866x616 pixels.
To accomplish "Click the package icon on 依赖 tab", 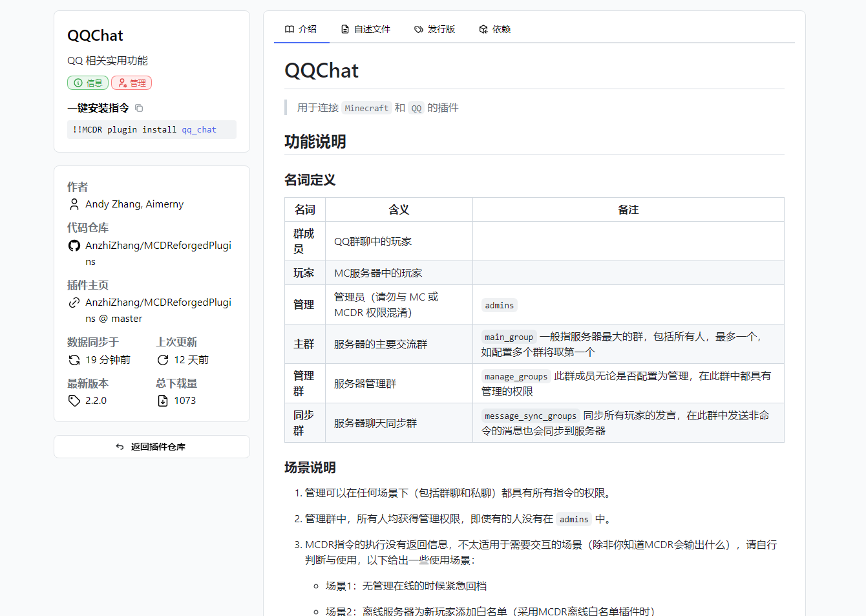I will click(483, 29).
